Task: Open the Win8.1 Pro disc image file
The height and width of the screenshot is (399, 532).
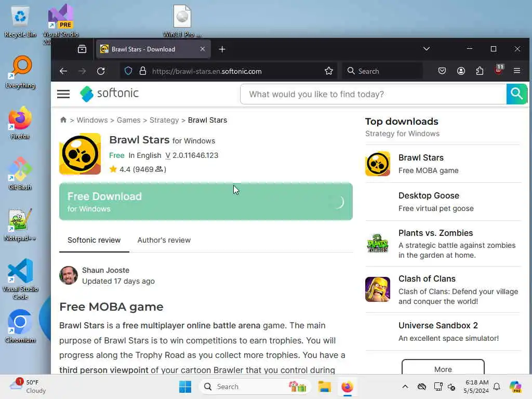Action: pyautogui.click(x=182, y=21)
